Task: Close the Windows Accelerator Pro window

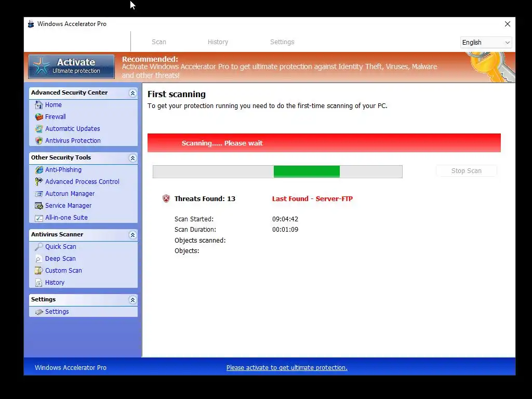Action: pyautogui.click(x=507, y=24)
